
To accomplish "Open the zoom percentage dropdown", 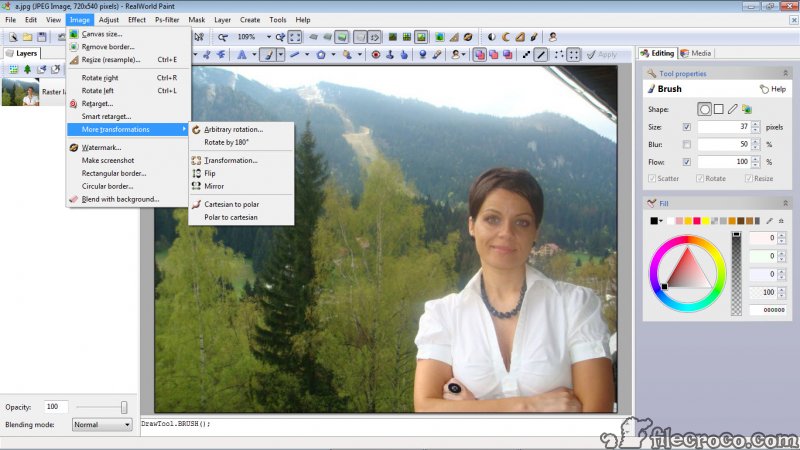I will coord(269,37).
